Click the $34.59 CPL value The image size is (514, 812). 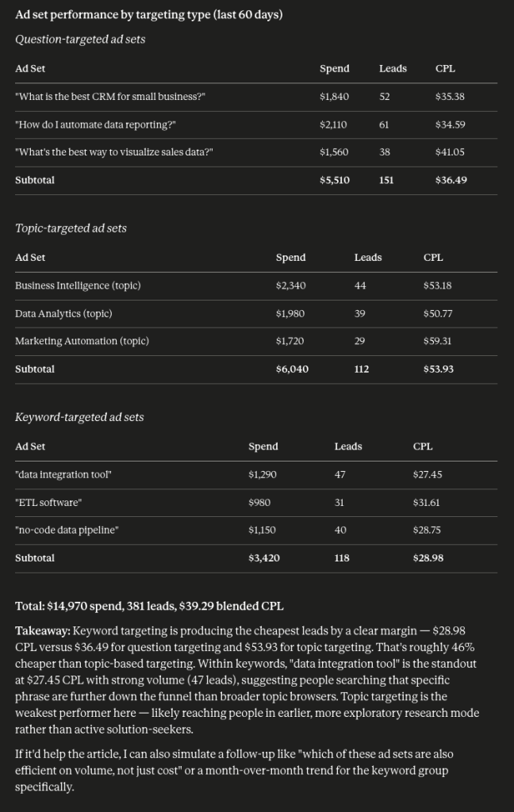tap(450, 124)
